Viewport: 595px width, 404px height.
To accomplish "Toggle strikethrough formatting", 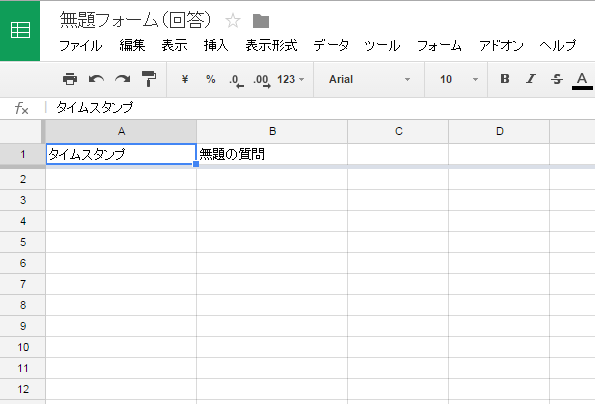I will pos(557,79).
